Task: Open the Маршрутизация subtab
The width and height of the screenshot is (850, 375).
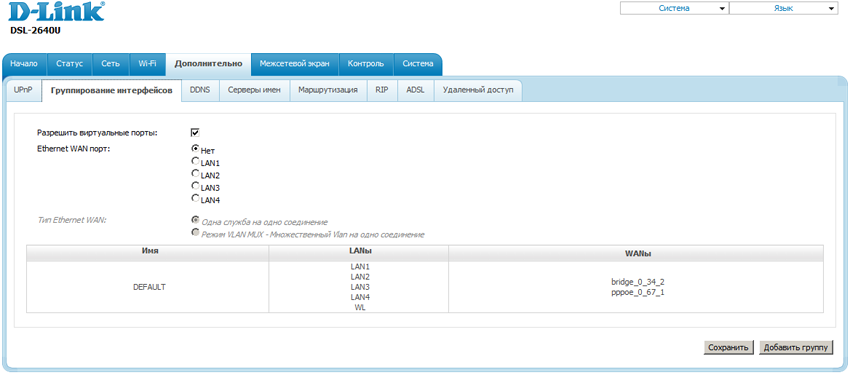Action: coord(328,90)
